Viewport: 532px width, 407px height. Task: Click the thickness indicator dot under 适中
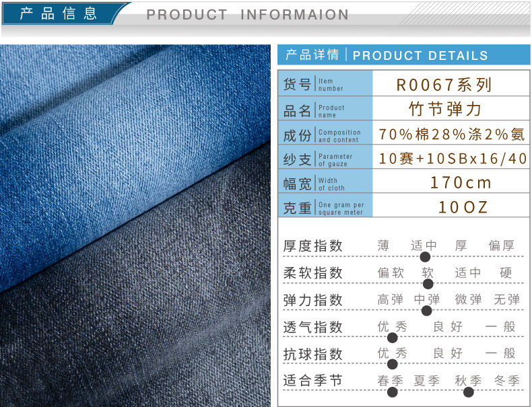[x=425, y=257]
